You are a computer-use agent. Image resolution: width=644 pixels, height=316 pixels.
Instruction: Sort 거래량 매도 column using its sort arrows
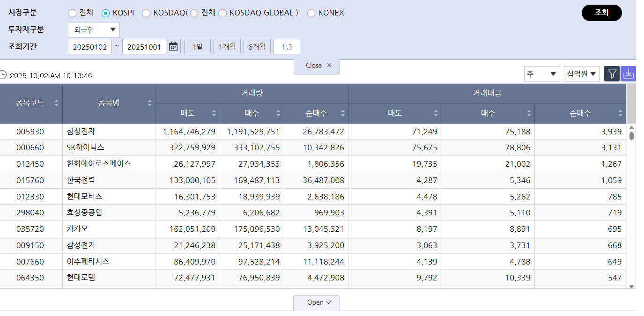(214, 113)
